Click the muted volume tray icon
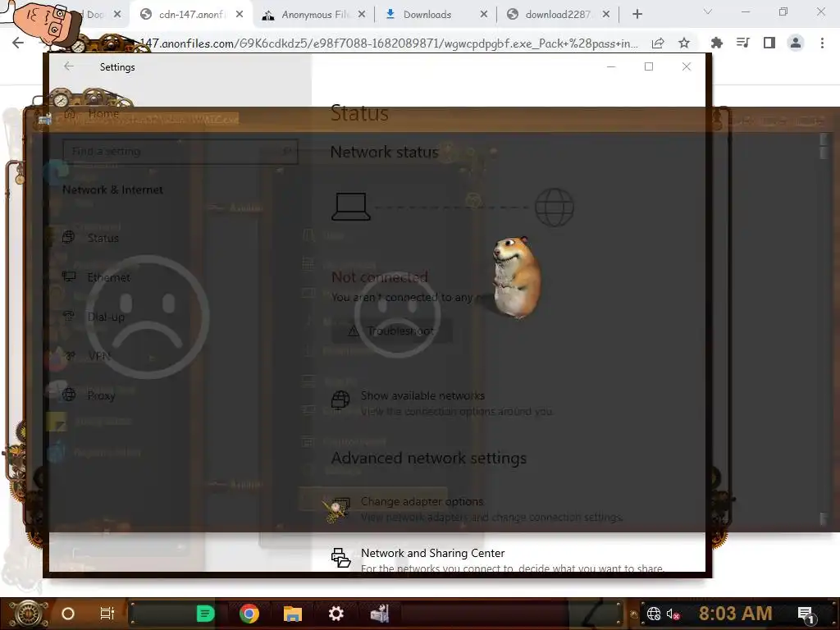The width and height of the screenshot is (840, 630). (673, 614)
